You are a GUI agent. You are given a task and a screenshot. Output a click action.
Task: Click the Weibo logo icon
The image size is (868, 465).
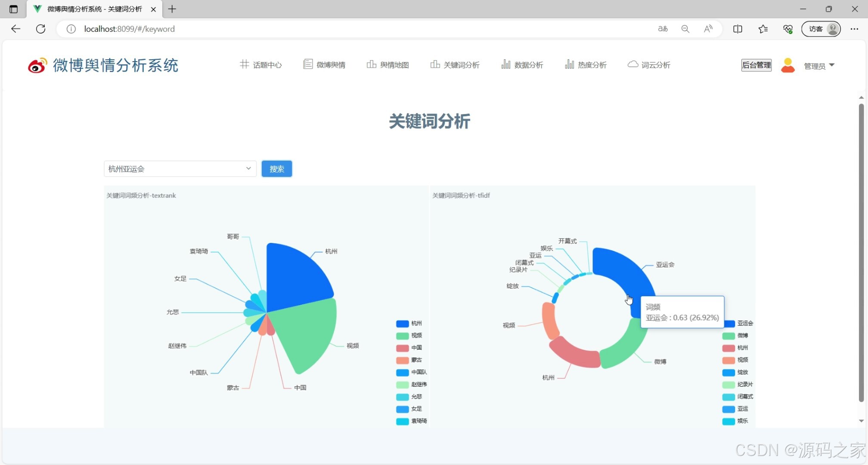pyautogui.click(x=37, y=65)
